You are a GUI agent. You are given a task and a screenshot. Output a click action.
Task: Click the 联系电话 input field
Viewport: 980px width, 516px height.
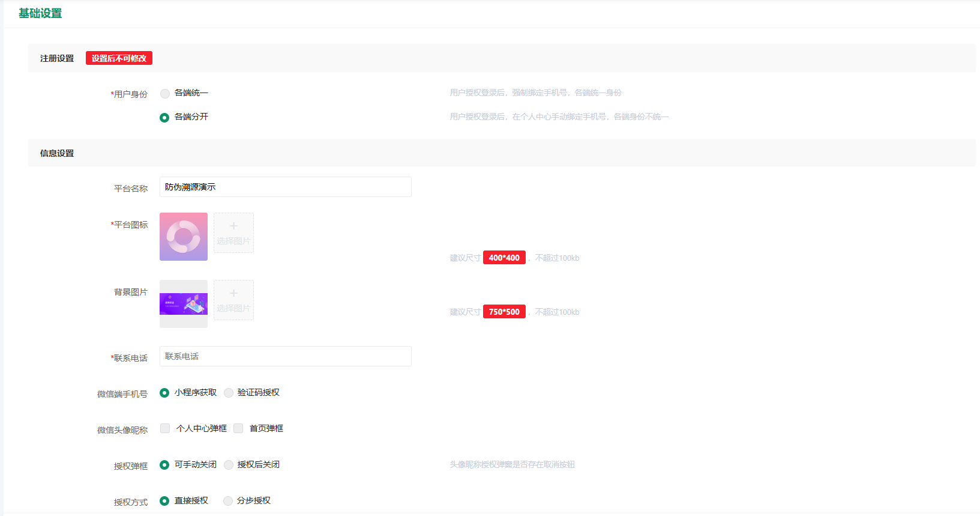(285, 356)
